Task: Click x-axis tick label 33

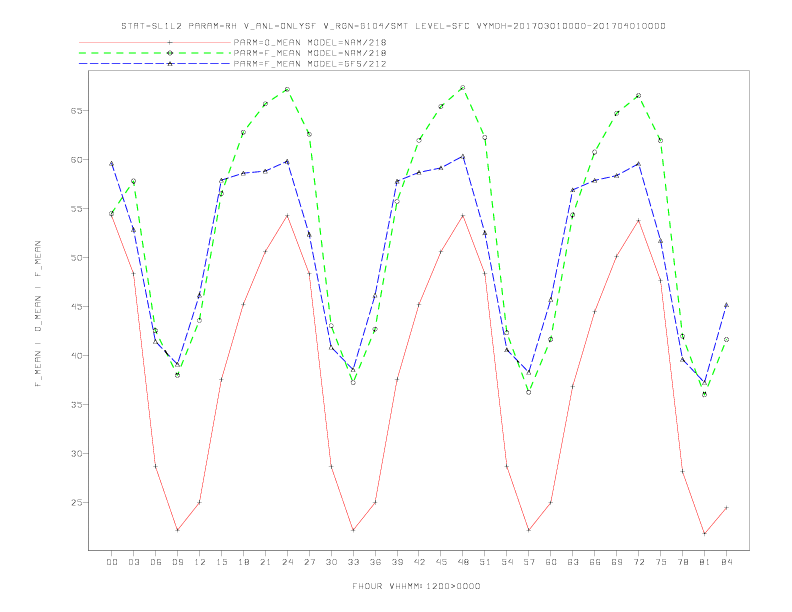Action: click(x=354, y=562)
